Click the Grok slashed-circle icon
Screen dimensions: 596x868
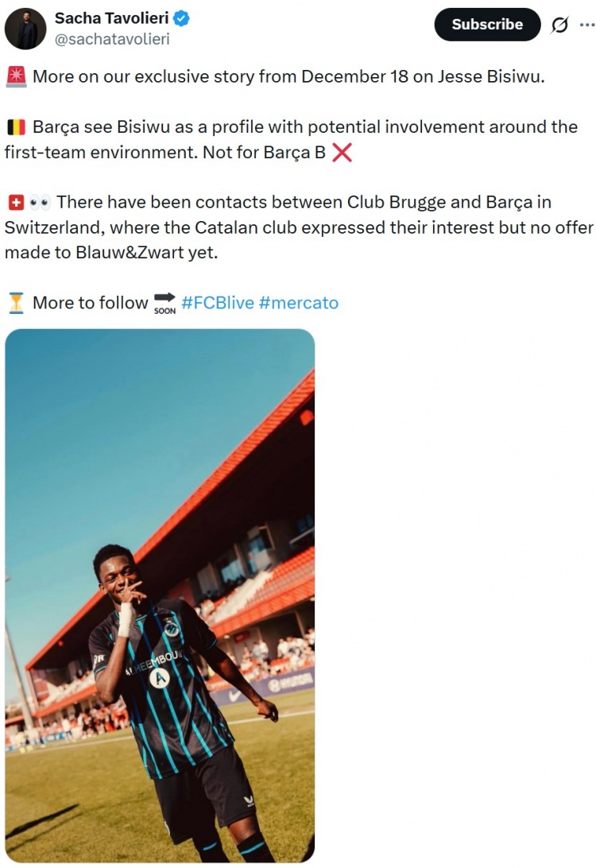click(x=560, y=25)
